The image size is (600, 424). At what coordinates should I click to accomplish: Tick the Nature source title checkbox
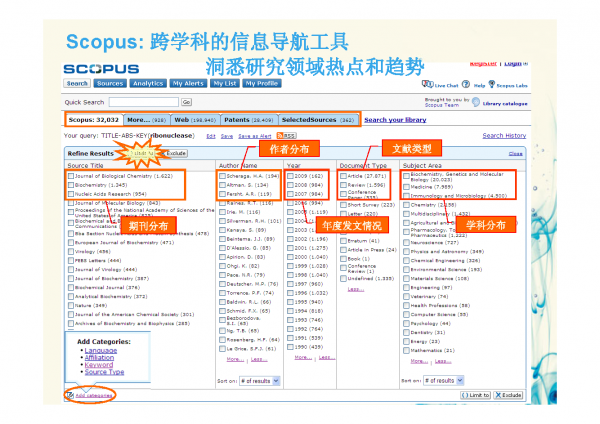[71, 305]
